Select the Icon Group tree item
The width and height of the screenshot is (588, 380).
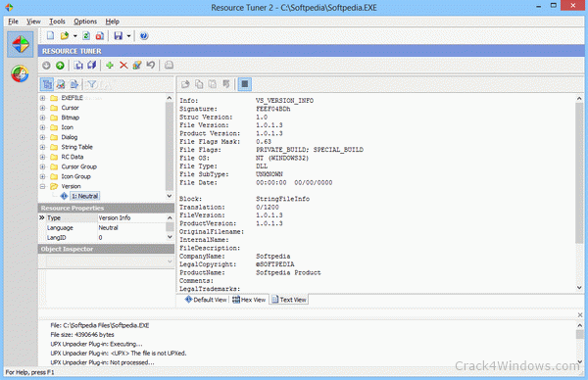pos(75,176)
